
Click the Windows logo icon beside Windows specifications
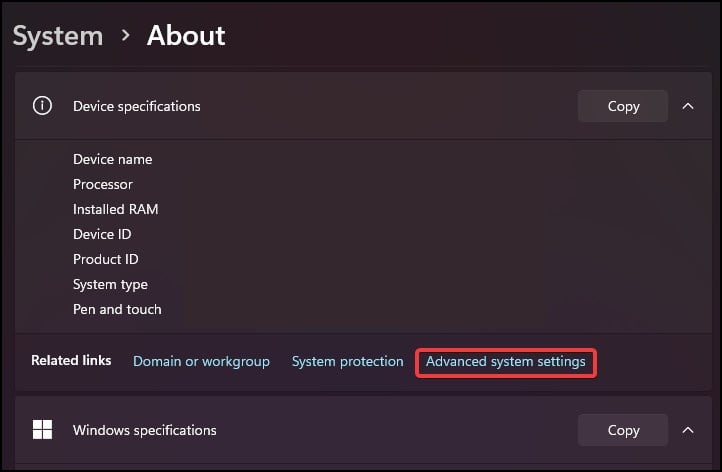(x=42, y=430)
